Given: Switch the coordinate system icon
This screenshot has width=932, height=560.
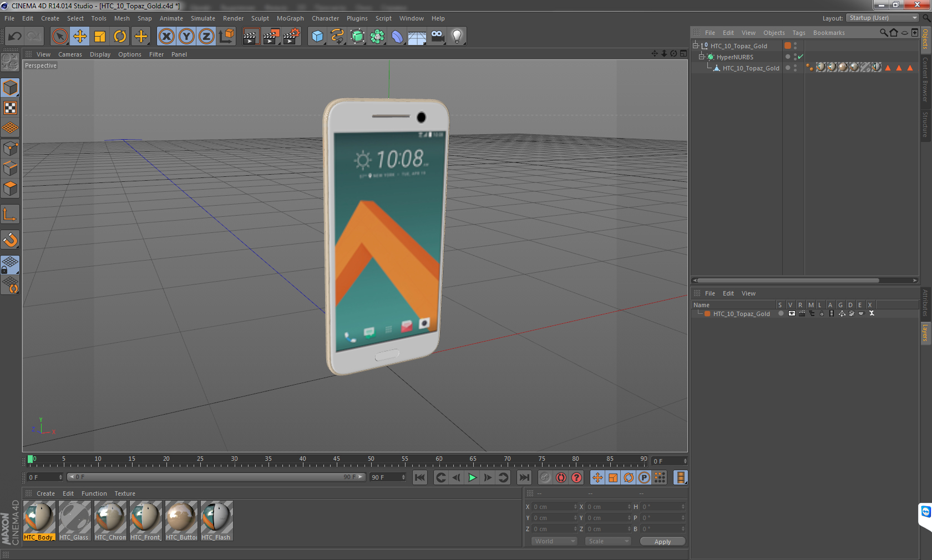Looking at the screenshot, I should click(x=226, y=37).
